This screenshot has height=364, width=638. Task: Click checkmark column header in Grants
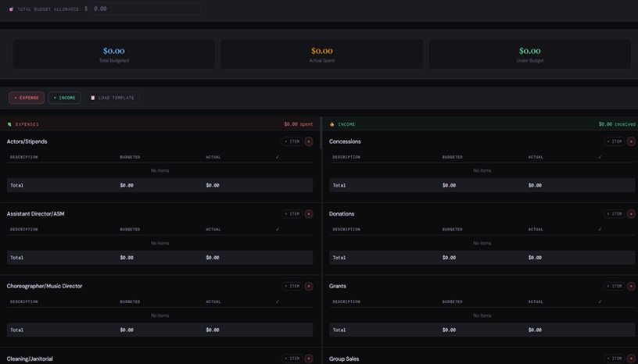pos(600,302)
